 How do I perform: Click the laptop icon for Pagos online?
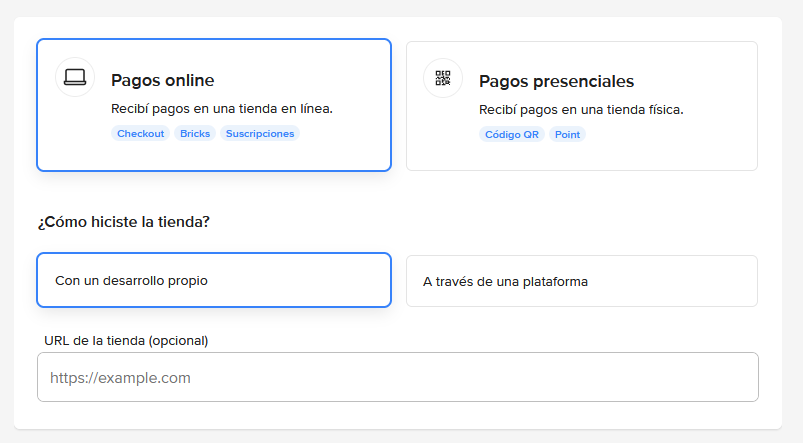pos(75,77)
